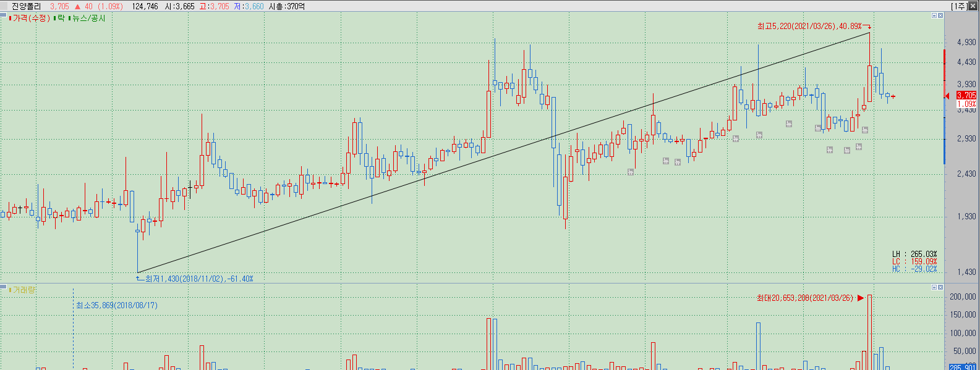
Task: Maximize the price chart pane
Action: [934, 15]
